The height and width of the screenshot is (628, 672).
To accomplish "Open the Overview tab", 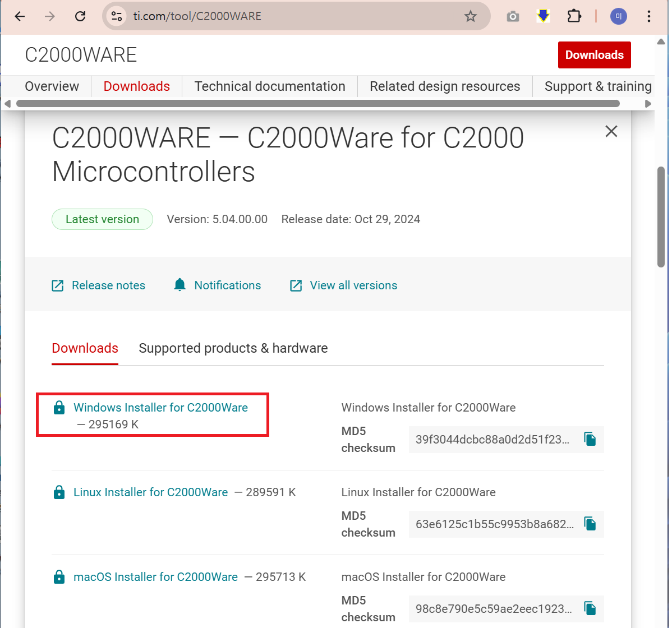I will (x=52, y=86).
